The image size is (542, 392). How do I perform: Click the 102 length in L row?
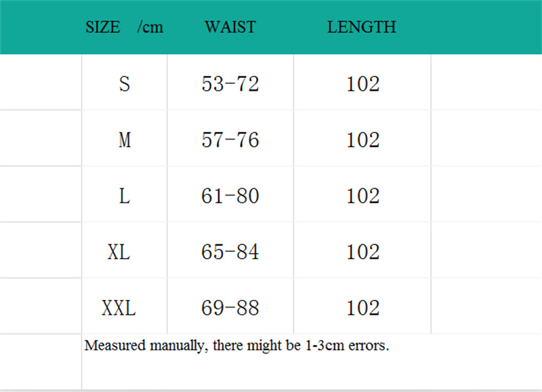362,196
